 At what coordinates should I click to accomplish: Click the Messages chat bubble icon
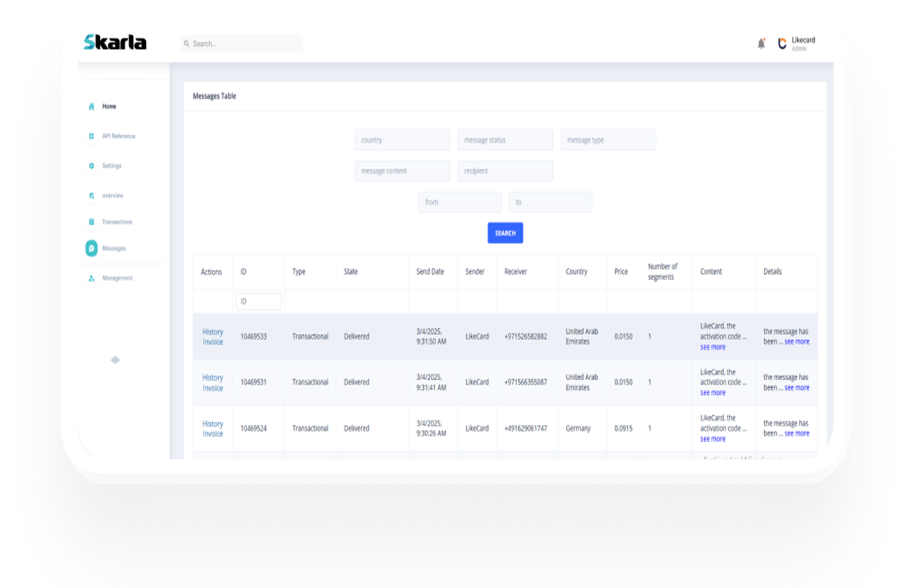[91, 248]
